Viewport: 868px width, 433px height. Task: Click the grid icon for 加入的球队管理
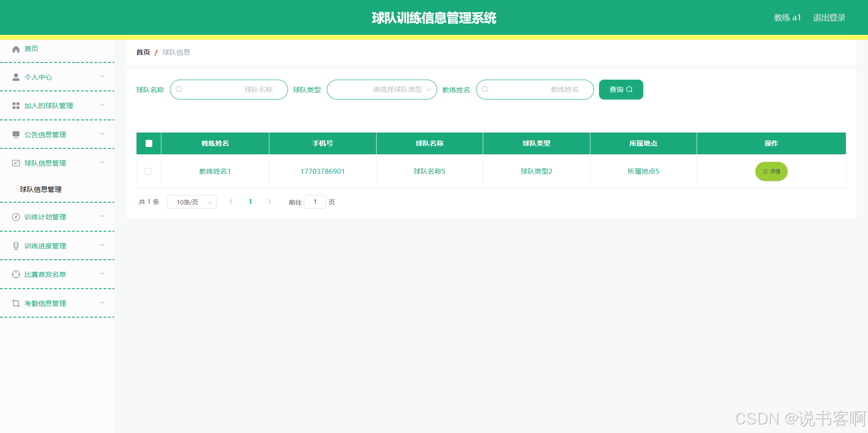(x=16, y=106)
